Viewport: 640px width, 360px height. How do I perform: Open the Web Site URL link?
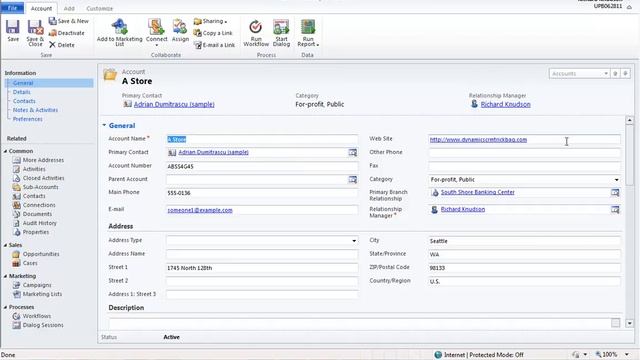478,140
